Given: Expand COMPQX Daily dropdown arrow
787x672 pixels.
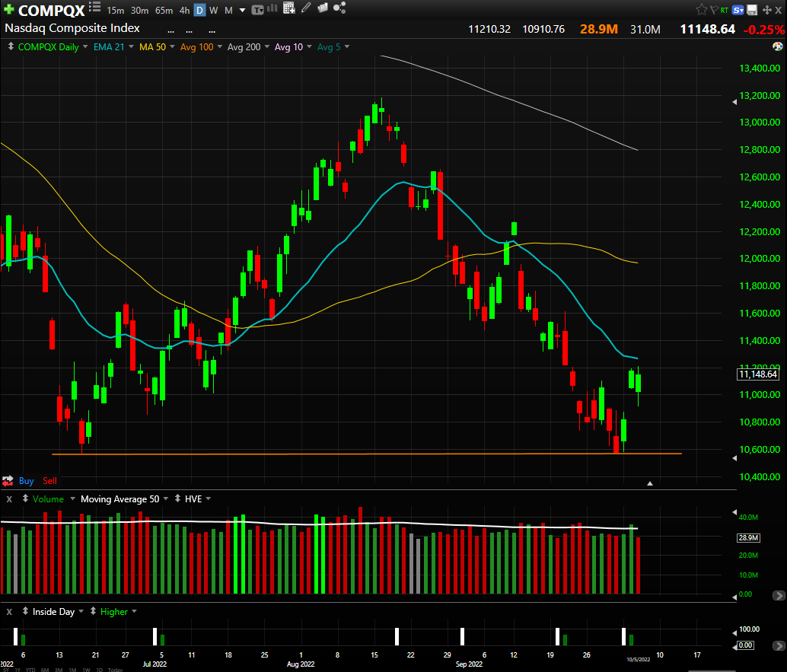Looking at the screenshot, I should [x=84, y=46].
